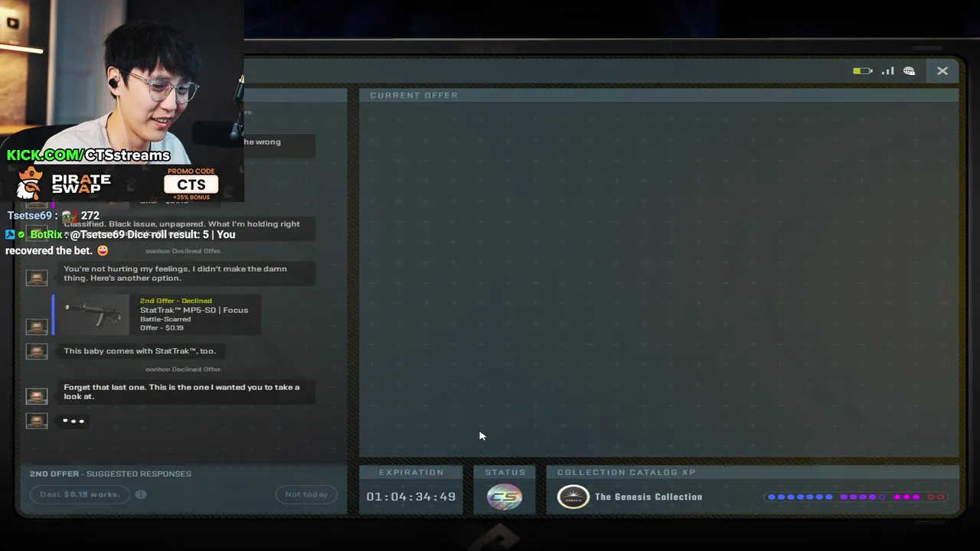Click the info icon beside Deal response

[x=141, y=494]
